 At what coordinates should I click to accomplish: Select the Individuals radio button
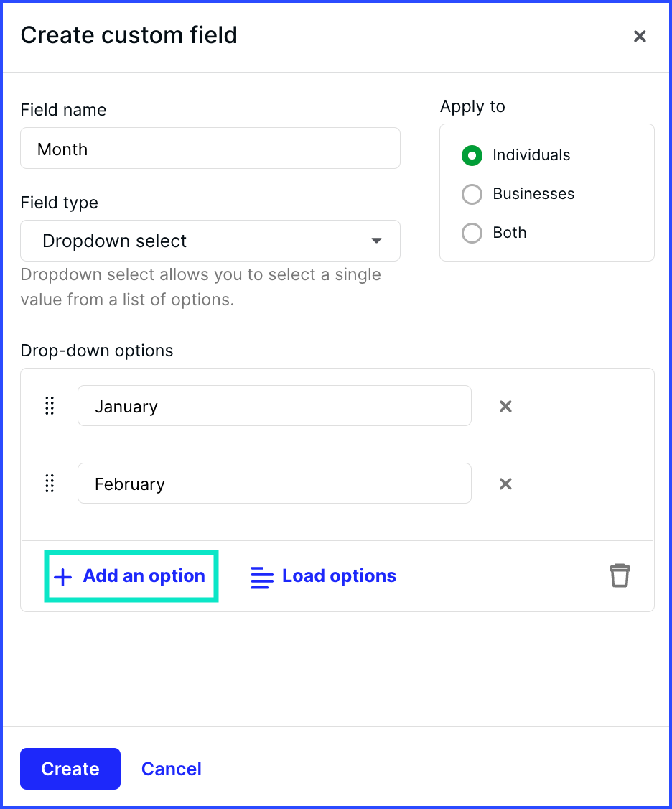click(472, 155)
